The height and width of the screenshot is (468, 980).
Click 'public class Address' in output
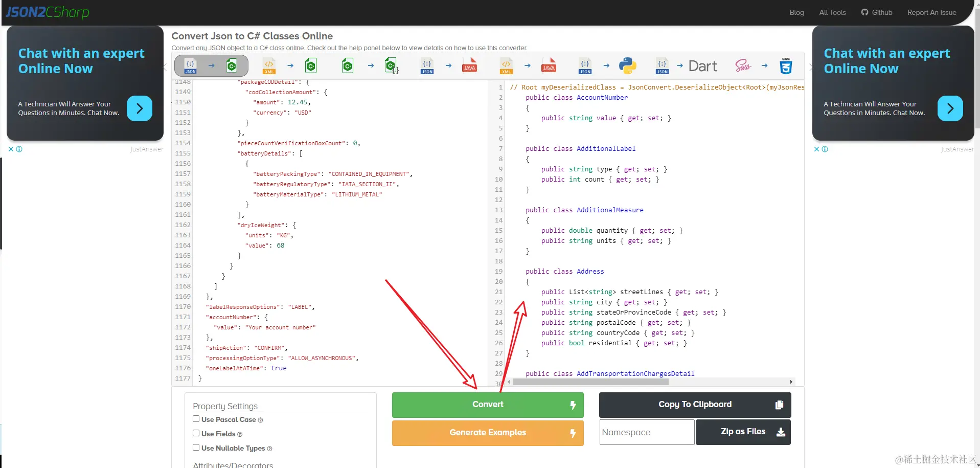pos(565,272)
